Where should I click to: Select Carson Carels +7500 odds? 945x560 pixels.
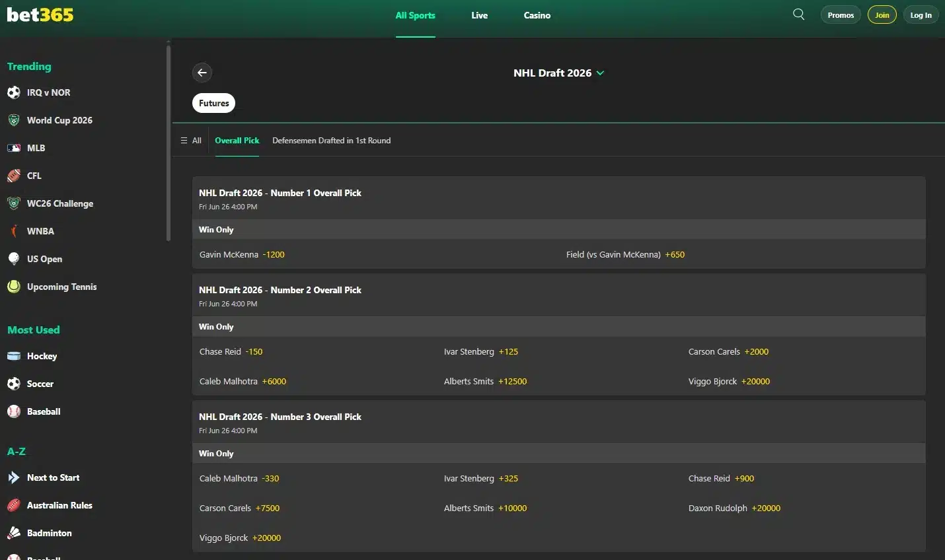(239, 508)
